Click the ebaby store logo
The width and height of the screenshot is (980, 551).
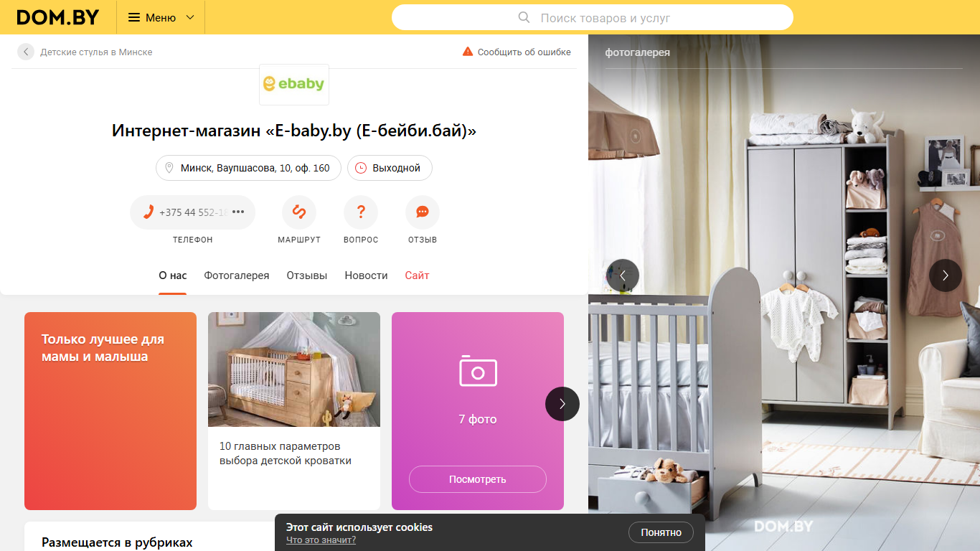click(x=294, y=84)
